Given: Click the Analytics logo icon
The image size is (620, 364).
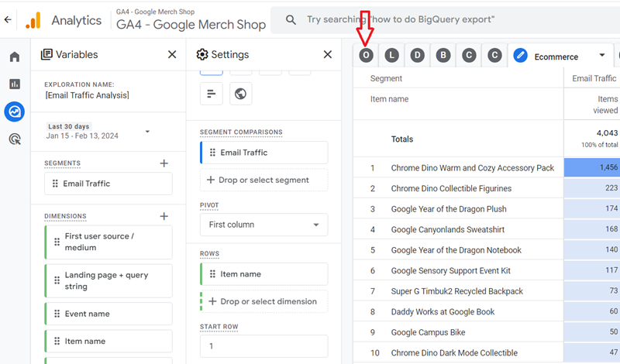Looking at the screenshot, I should [33, 20].
